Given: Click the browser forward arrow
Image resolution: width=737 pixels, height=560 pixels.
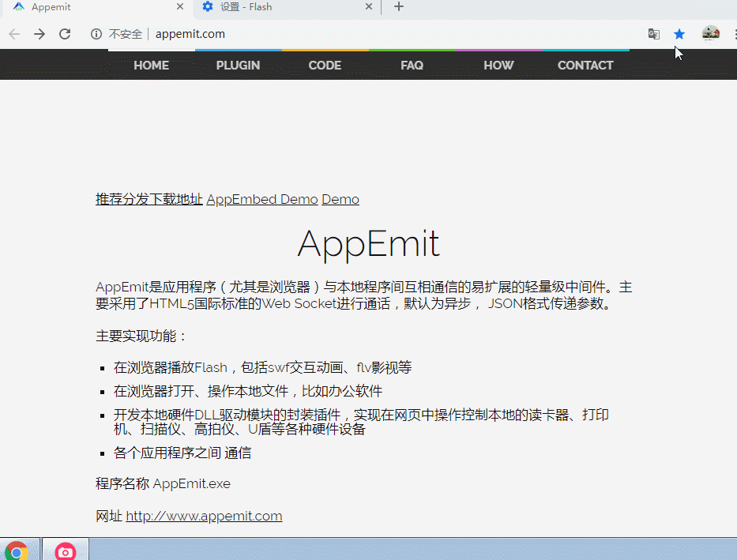Looking at the screenshot, I should [39, 34].
